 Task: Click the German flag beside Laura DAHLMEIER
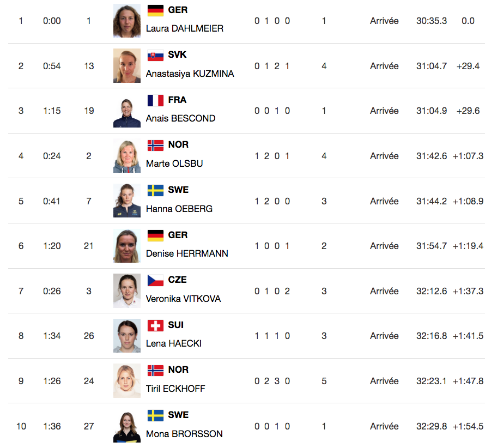[155, 10]
